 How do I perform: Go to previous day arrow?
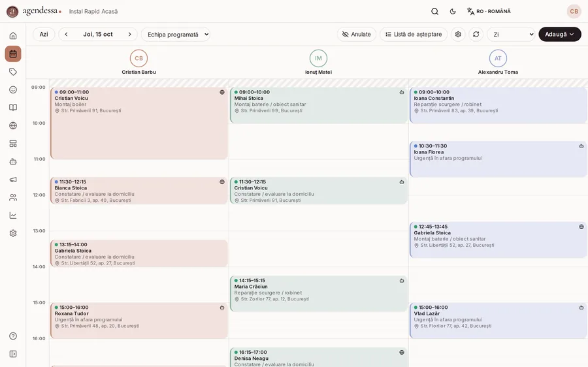click(66, 34)
